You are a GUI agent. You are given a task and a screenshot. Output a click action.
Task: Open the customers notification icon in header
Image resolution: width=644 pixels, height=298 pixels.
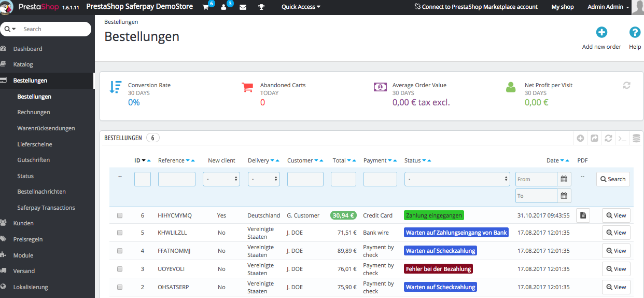pos(224,7)
